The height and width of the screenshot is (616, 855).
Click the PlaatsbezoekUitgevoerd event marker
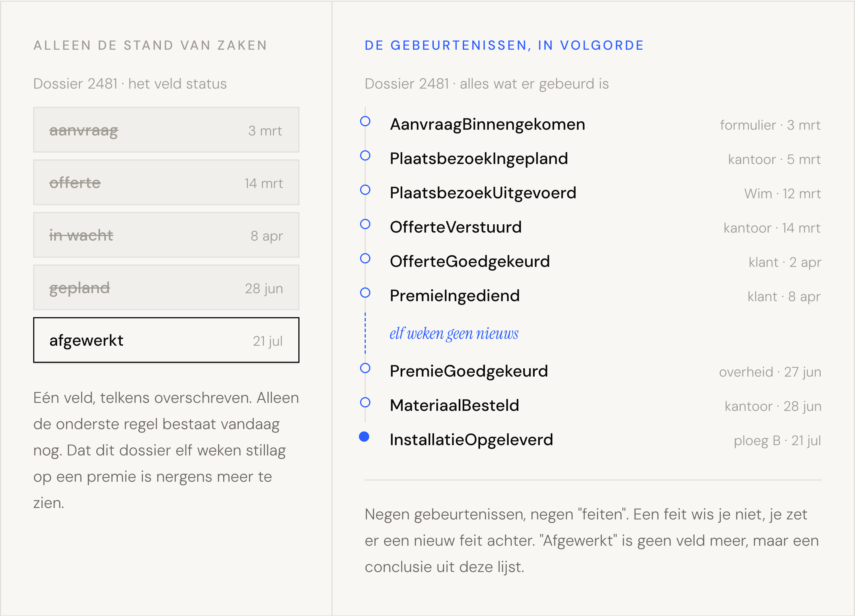point(365,190)
